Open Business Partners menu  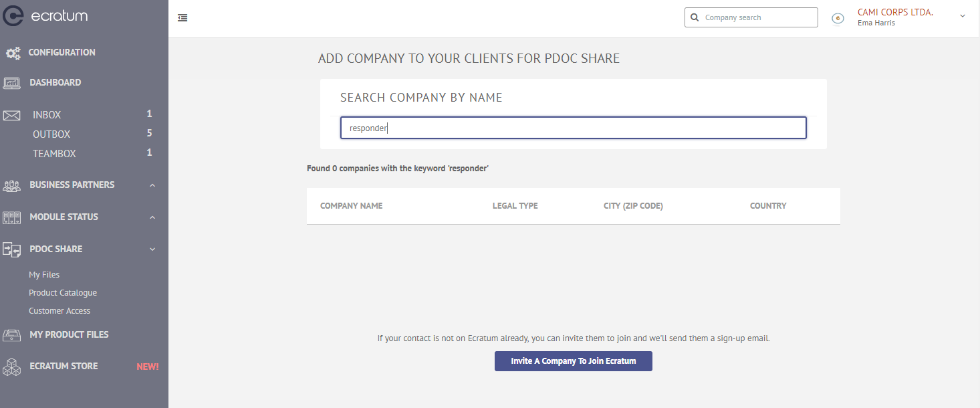tap(72, 185)
